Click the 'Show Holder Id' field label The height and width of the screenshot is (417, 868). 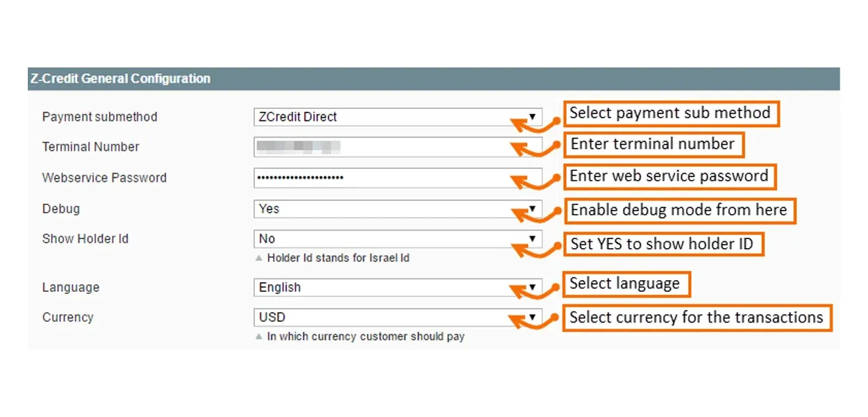[85, 239]
